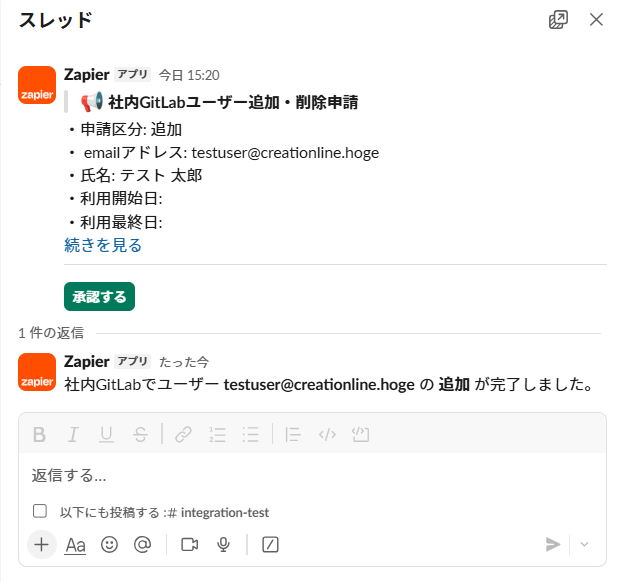The height and width of the screenshot is (582, 621).
Task: Open thread in a new window
Action: click(558, 20)
